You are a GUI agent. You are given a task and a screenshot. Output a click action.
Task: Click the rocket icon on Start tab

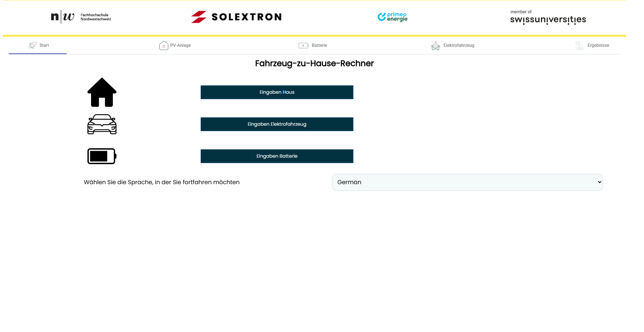coord(32,45)
